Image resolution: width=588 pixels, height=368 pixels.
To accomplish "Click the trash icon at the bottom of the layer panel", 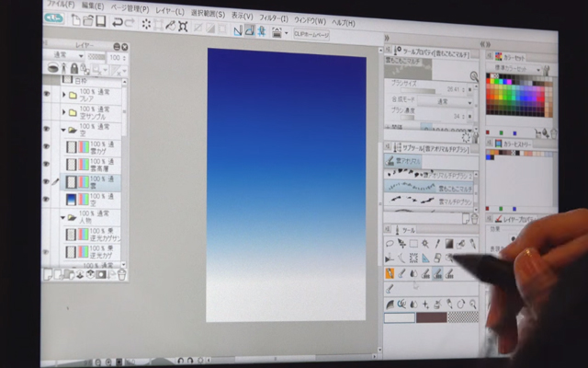I will (121, 273).
